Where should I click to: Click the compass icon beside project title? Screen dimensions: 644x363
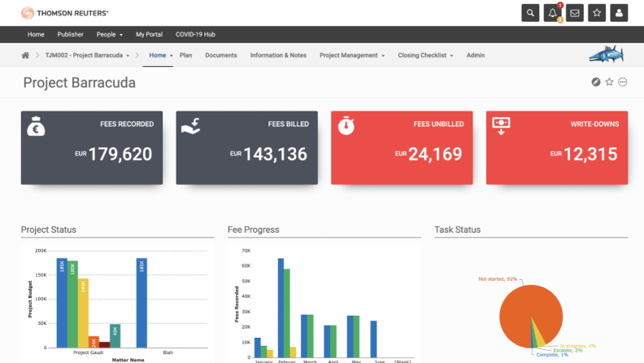pos(596,82)
